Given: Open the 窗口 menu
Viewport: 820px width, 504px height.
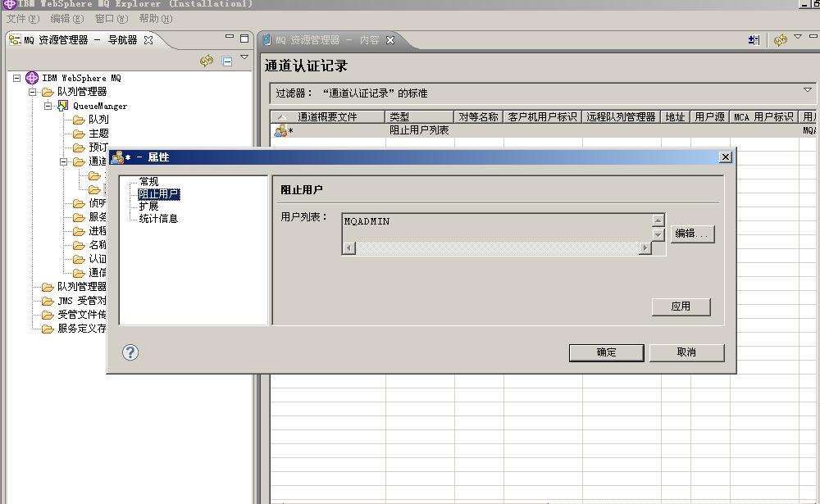Looking at the screenshot, I should pyautogui.click(x=112, y=19).
